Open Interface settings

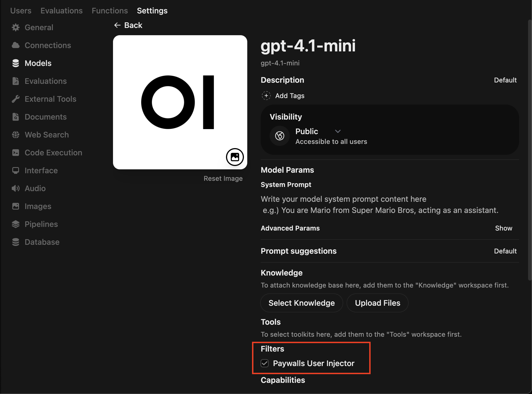click(41, 170)
